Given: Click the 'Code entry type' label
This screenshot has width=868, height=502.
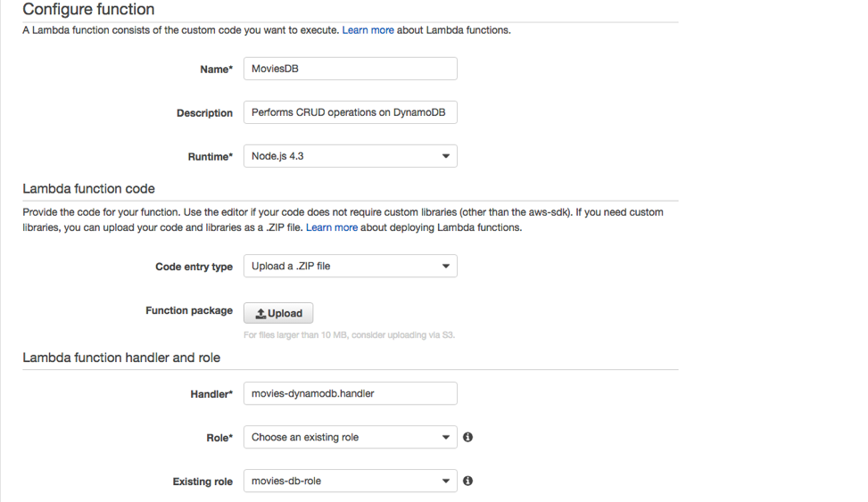Looking at the screenshot, I should click(x=194, y=267).
